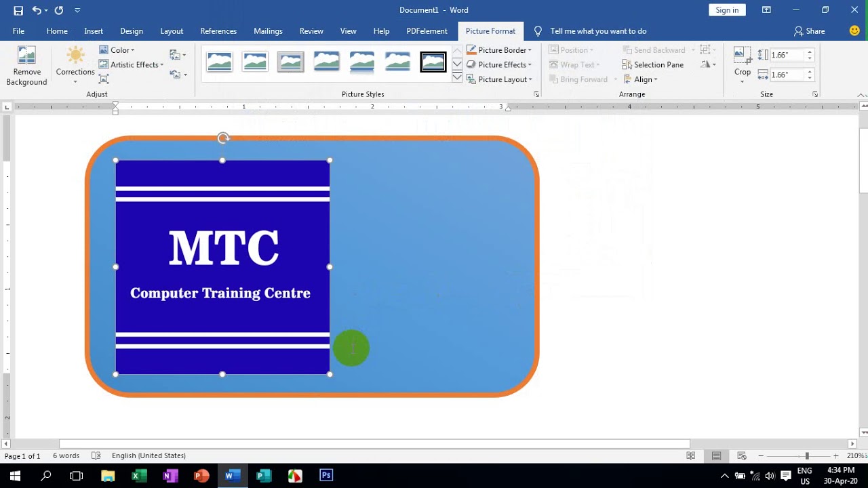Image resolution: width=868 pixels, height=488 pixels.
Task: Click the Share button
Action: [x=810, y=31]
